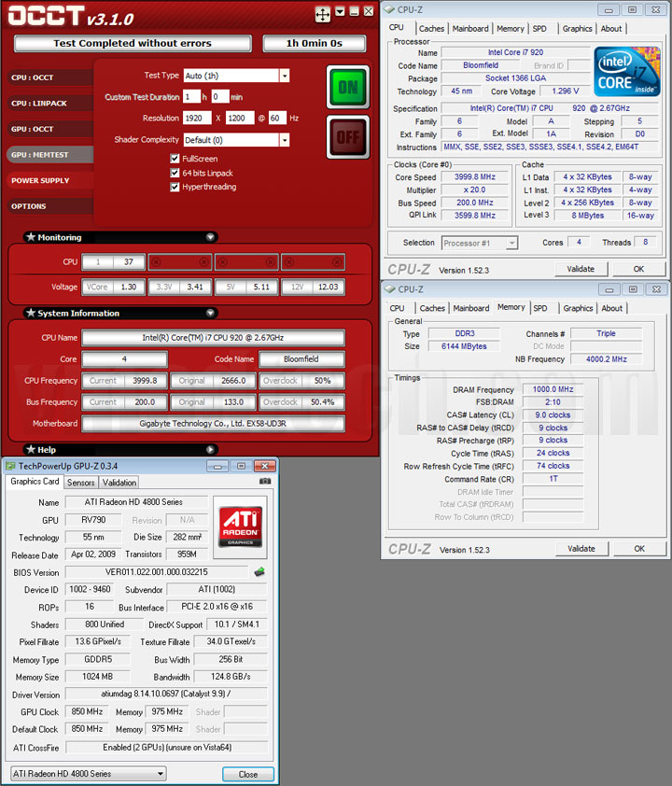Click the Intel Core i7 logo in CPU-Z
Screen dimensions: 672x786
point(627,72)
